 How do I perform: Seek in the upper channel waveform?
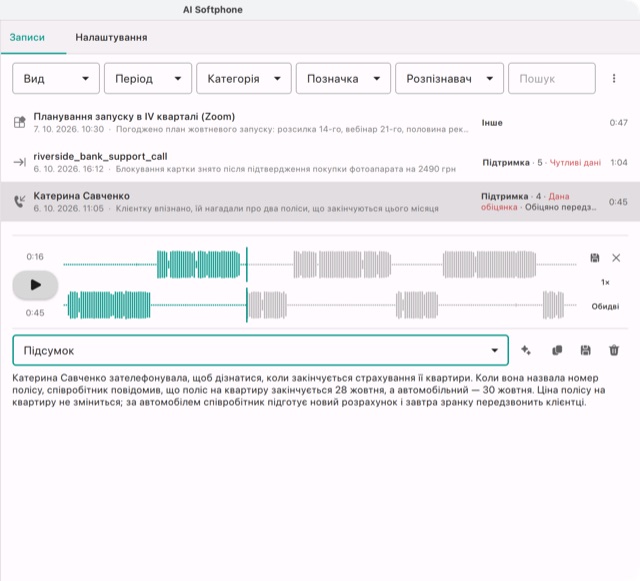(320, 265)
